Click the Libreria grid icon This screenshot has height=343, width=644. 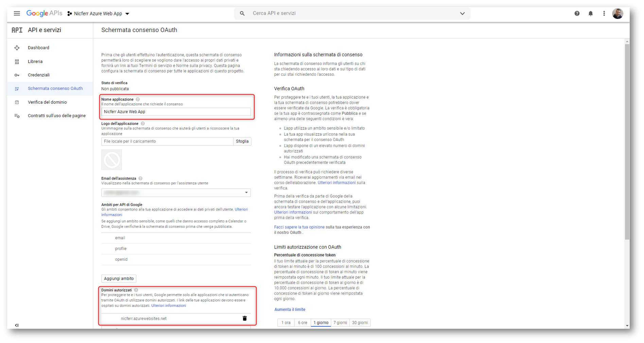(17, 61)
